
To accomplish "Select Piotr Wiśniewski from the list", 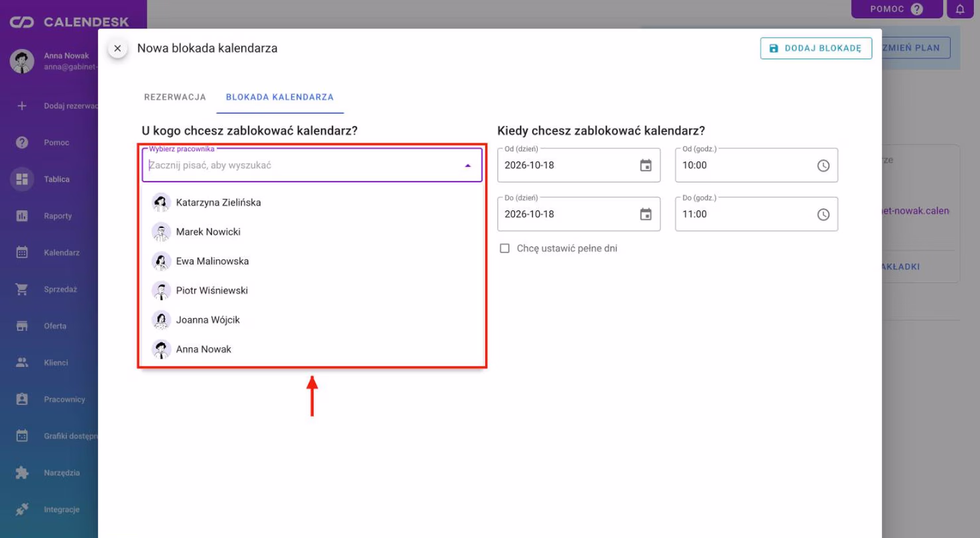I will [312, 290].
